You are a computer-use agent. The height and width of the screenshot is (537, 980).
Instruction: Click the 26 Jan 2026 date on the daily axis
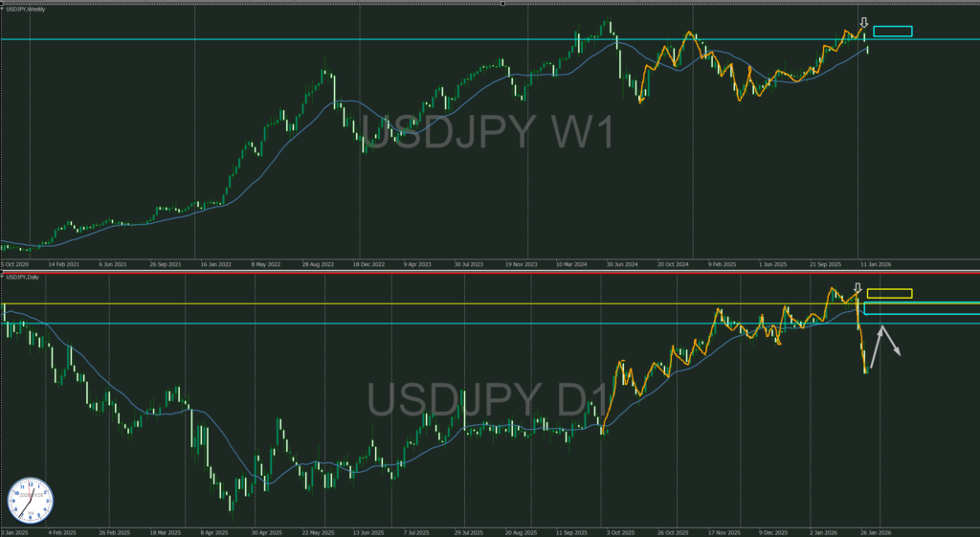pyautogui.click(x=877, y=530)
